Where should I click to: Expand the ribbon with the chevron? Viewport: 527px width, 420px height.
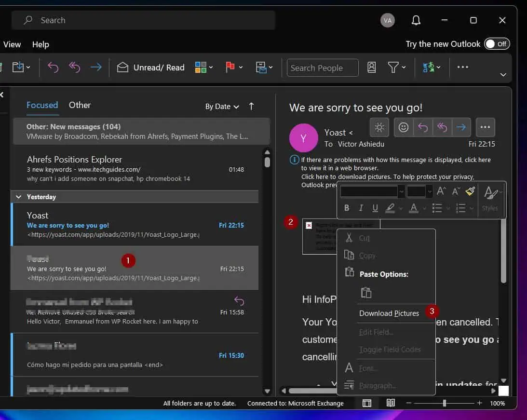click(x=503, y=75)
